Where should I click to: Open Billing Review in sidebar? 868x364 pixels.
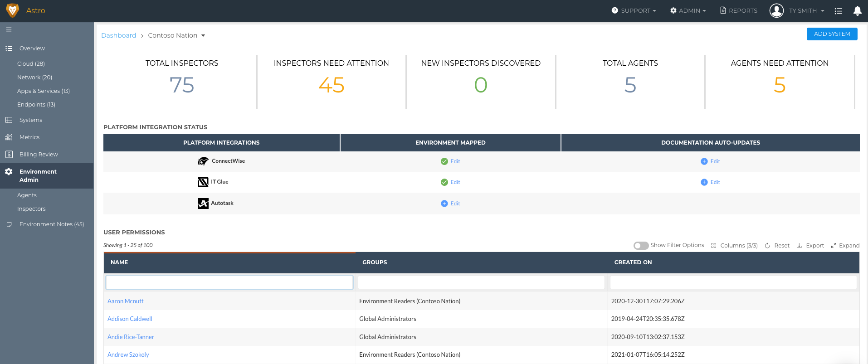click(x=39, y=155)
